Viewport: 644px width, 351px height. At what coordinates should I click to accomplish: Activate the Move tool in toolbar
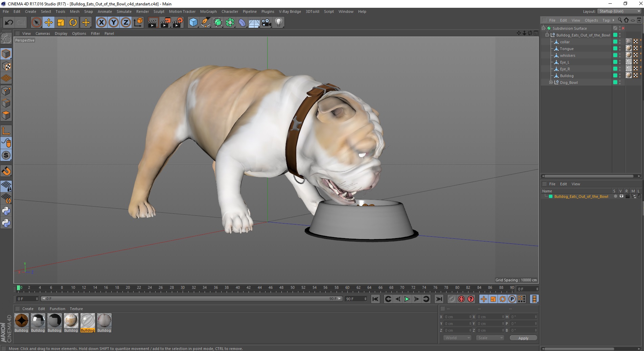point(49,23)
